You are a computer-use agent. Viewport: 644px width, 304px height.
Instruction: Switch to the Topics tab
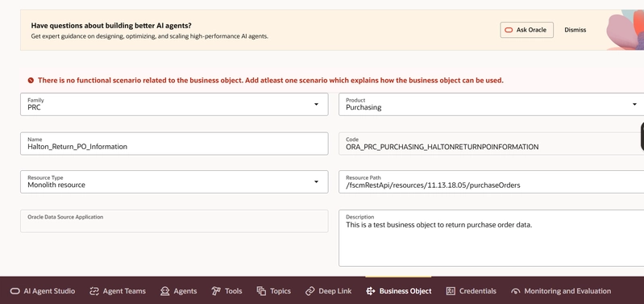pos(274,291)
